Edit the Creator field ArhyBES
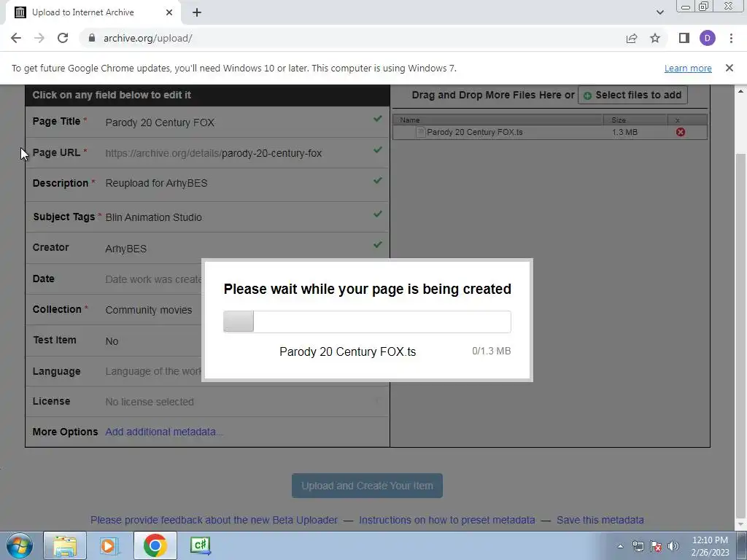 [x=125, y=249]
